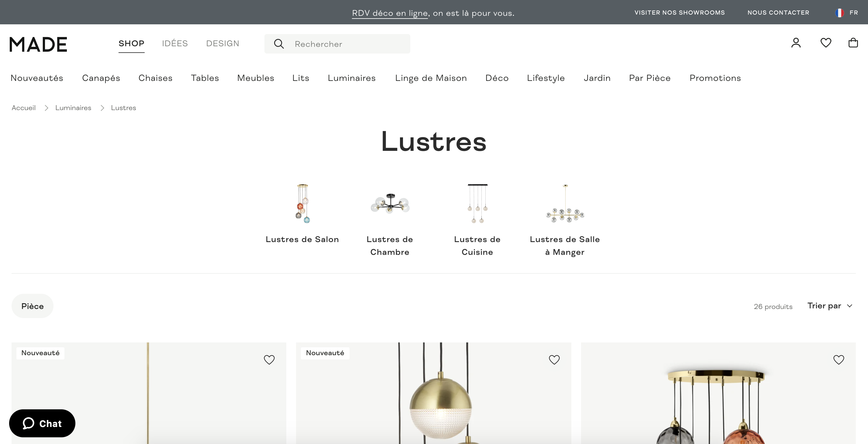This screenshot has height=444, width=868.
Task: Click the RDV déco en ligne link
Action: [x=390, y=13]
